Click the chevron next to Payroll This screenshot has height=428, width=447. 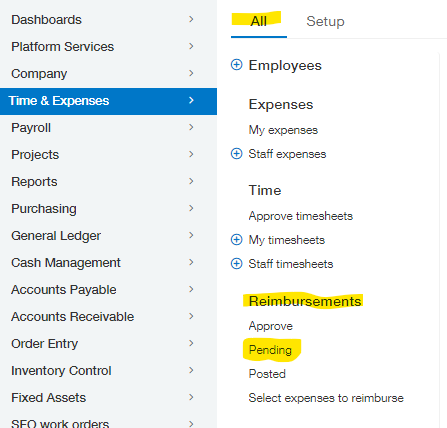point(191,127)
